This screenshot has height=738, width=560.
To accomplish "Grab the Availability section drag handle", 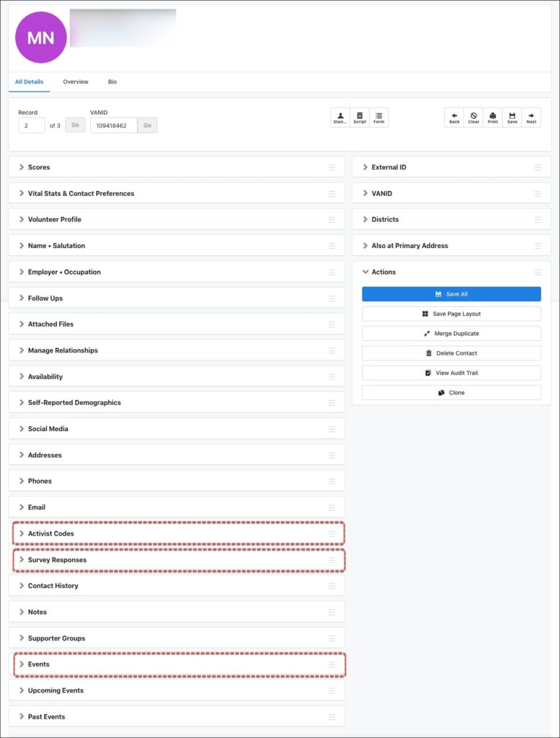I will pos(332,377).
